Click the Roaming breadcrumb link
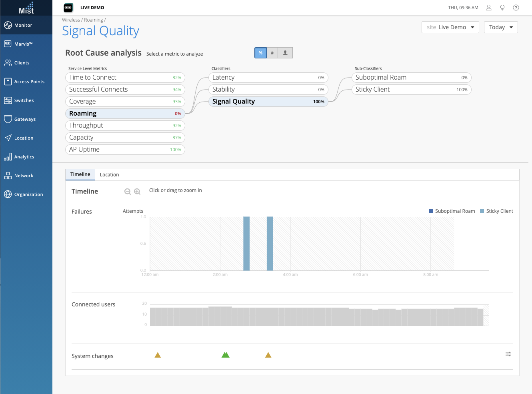 (93, 20)
